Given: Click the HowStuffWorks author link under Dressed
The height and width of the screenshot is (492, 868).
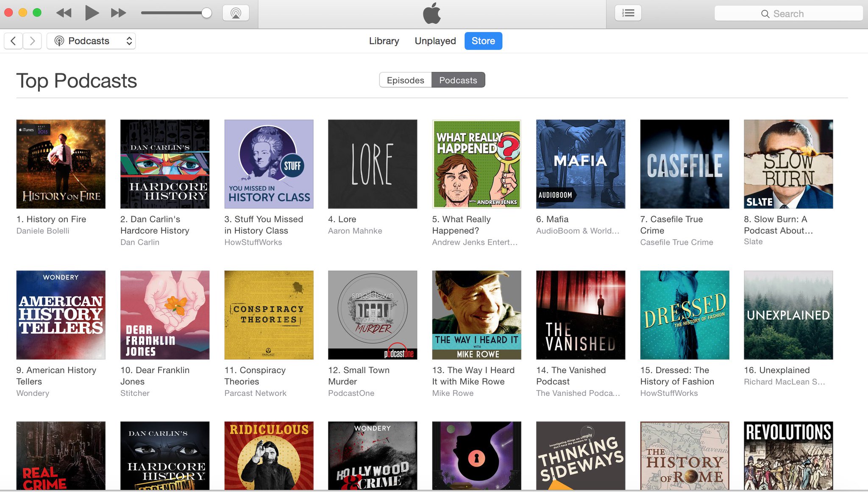Looking at the screenshot, I should (669, 393).
